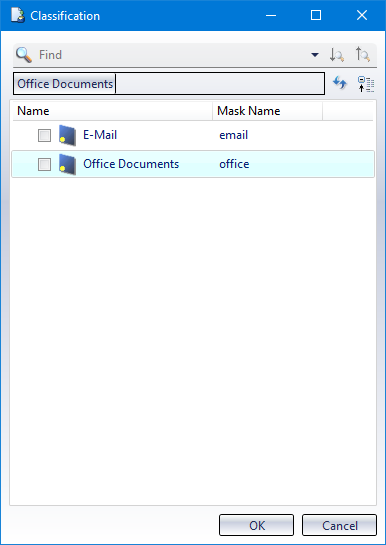Click the Cancel button

pos(339,525)
